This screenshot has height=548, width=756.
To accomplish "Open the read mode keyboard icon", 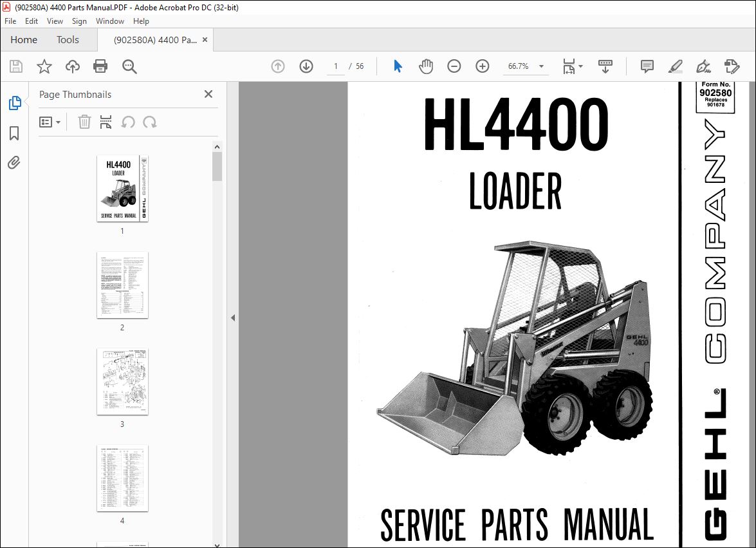I will [x=605, y=66].
